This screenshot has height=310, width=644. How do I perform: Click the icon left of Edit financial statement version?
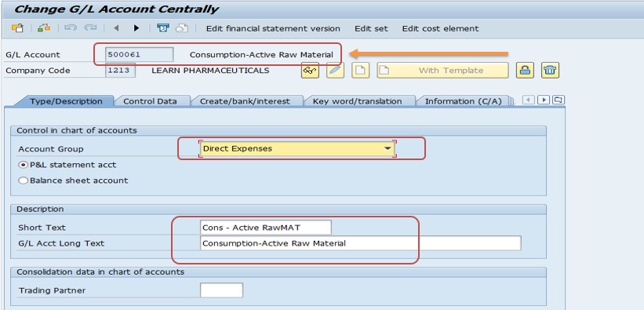tap(163, 28)
